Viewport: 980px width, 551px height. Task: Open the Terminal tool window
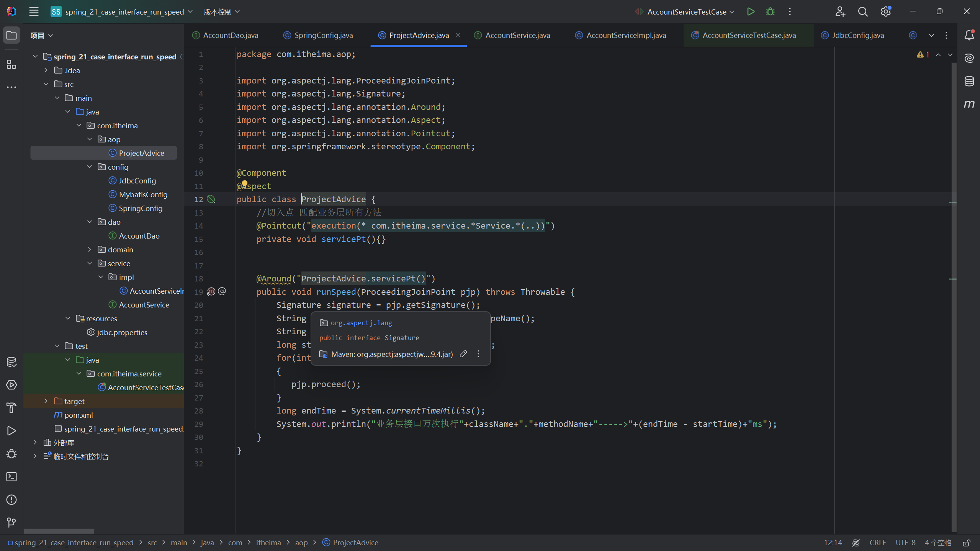point(11,477)
